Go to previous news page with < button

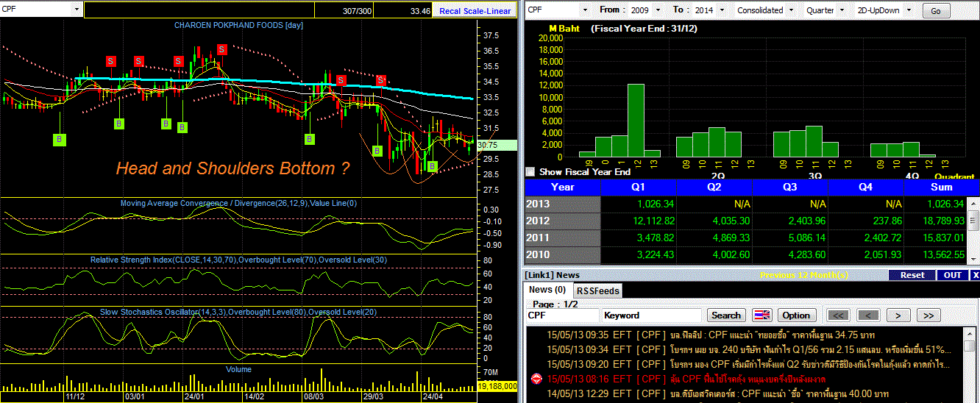coord(868,315)
